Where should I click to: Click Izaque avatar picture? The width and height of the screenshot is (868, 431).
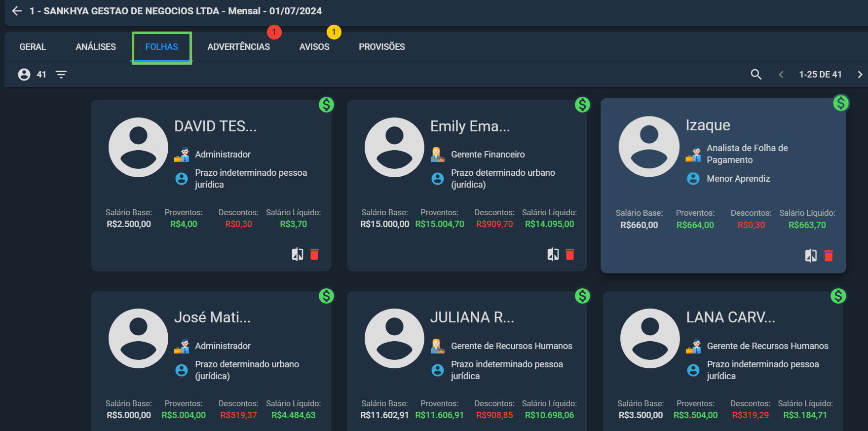[x=649, y=147]
